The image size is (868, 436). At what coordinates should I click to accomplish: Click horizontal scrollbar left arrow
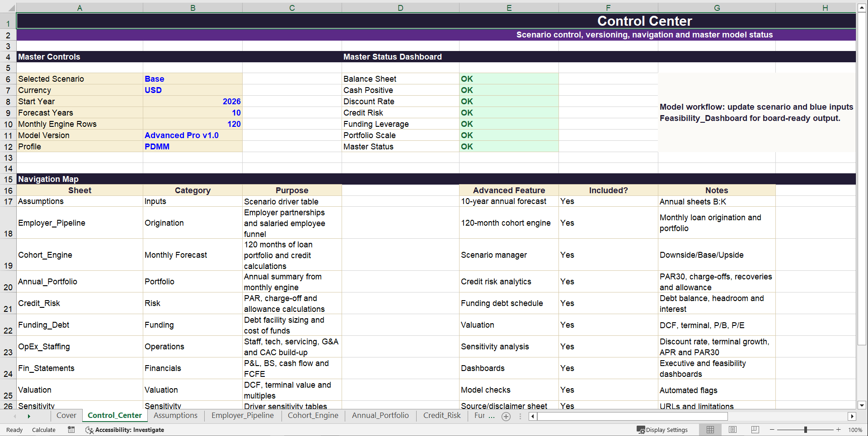point(533,416)
